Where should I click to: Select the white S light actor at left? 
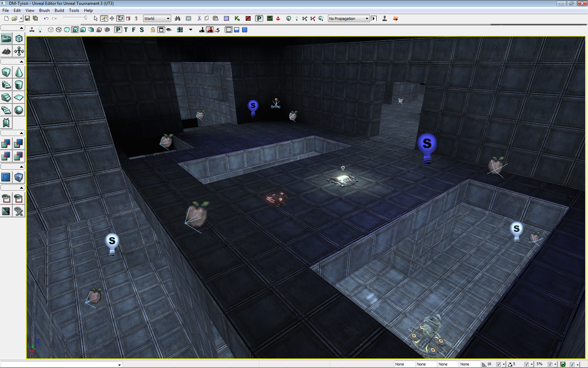tap(112, 244)
